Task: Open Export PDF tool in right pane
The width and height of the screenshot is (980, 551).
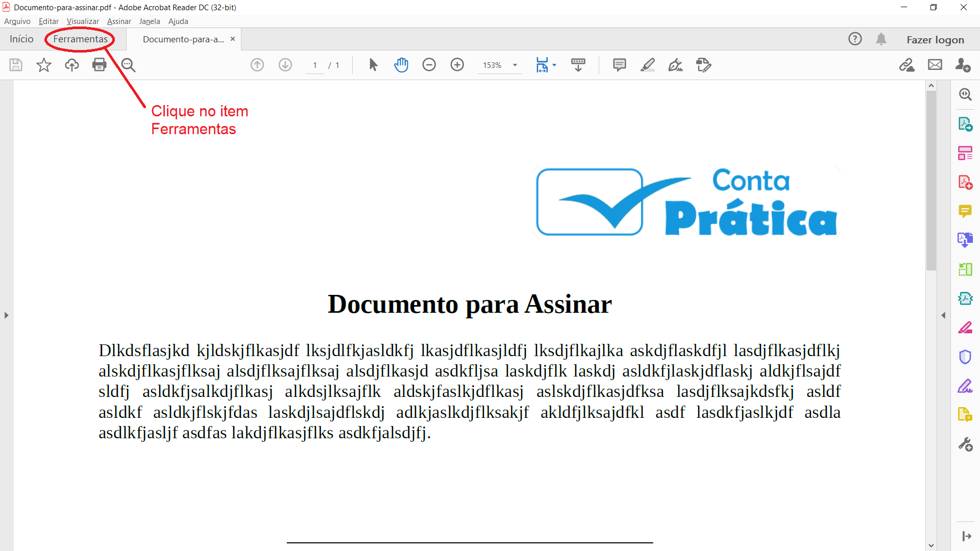Action: (x=965, y=124)
